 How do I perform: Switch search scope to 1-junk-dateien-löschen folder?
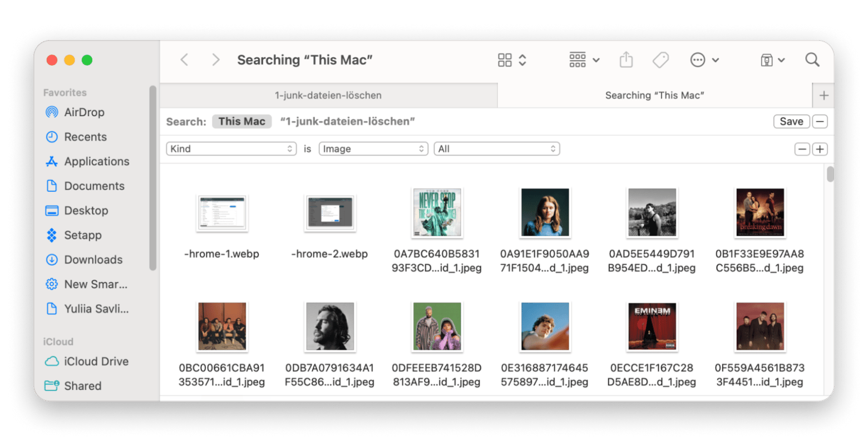(348, 122)
